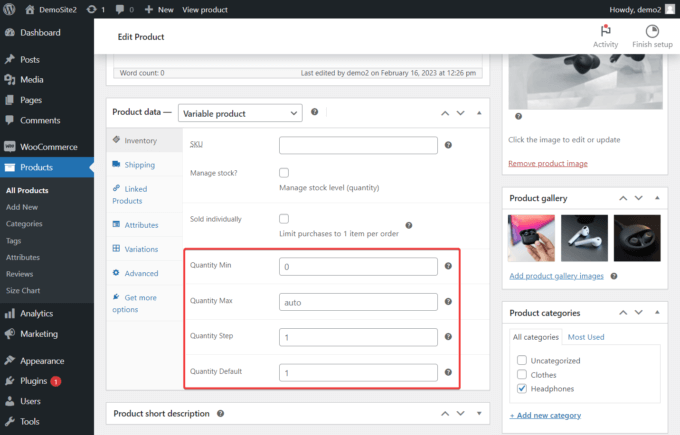Click into the Quantity Step field
Viewport: 680px width, 435px height.
pyautogui.click(x=358, y=337)
